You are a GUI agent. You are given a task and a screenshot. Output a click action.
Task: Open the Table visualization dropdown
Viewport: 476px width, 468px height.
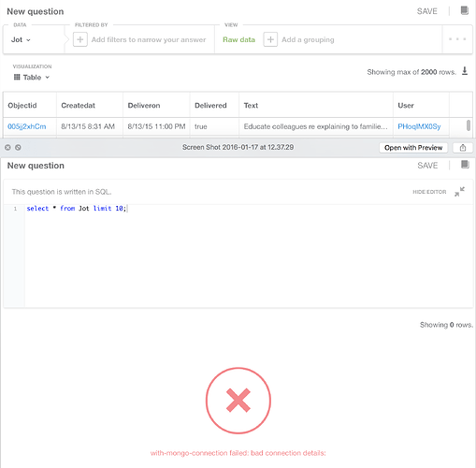coord(32,77)
